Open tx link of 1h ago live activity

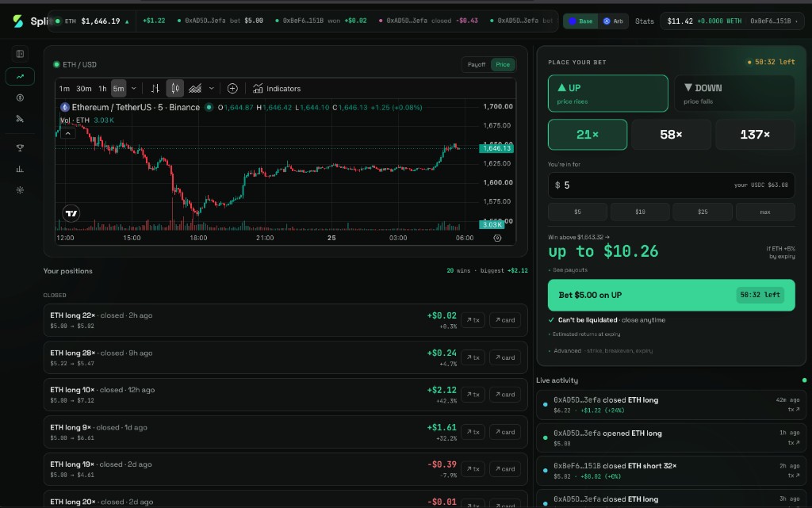click(794, 442)
